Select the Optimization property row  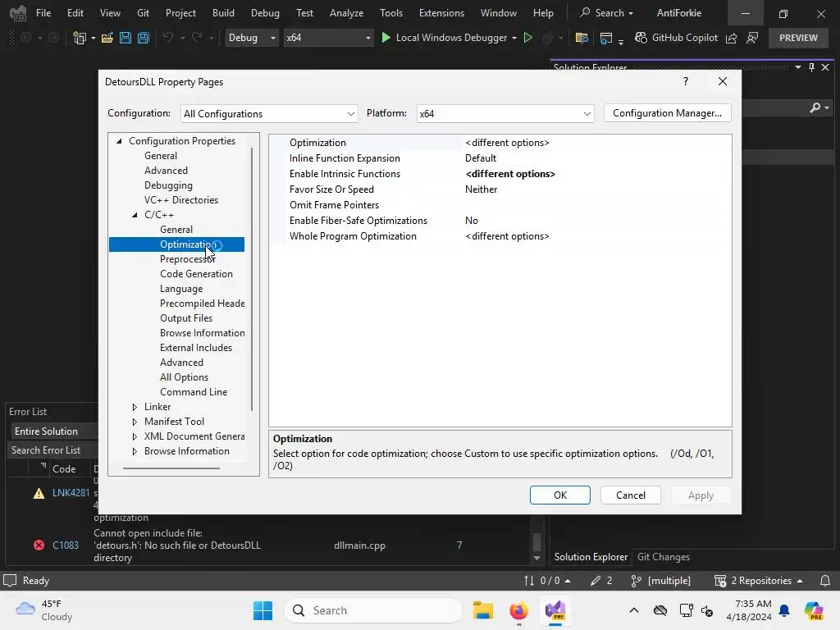click(x=500, y=143)
